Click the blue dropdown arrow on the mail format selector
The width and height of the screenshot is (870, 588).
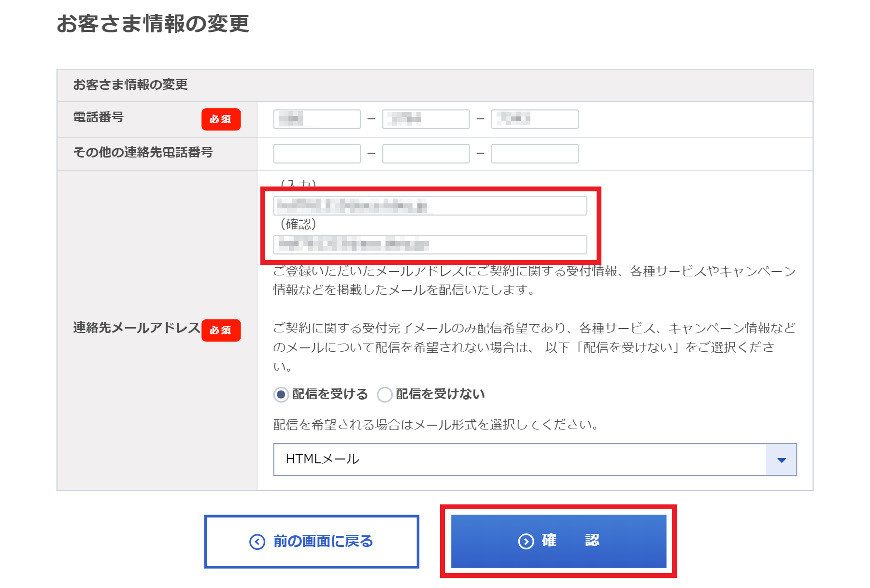tap(781, 459)
